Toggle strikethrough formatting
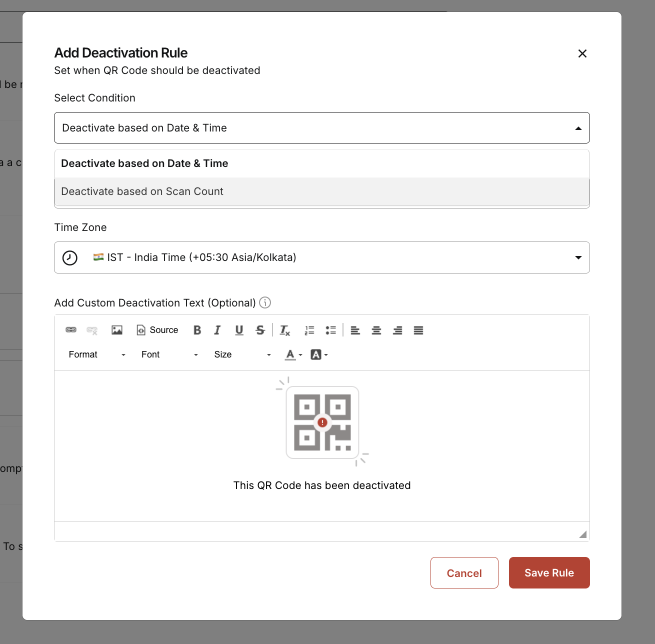Viewport: 655px width, 644px height. pyautogui.click(x=260, y=330)
